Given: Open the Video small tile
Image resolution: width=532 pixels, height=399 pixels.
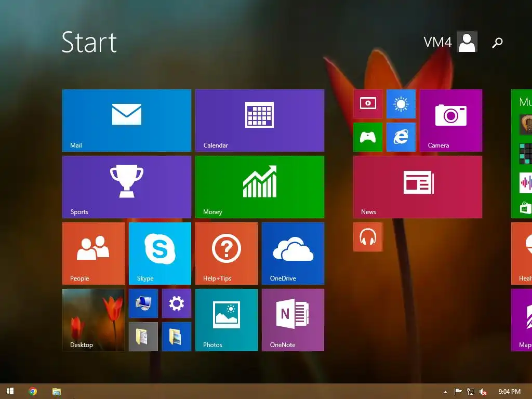Looking at the screenshot, I should tap(368, 104).
